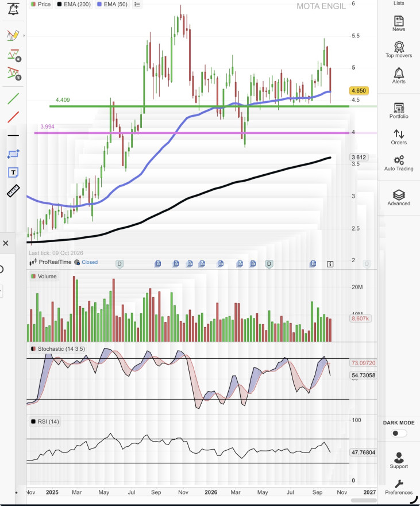Click the ProRealTime logo label
This screenshot has width=420, height=506.
point(51,262)
